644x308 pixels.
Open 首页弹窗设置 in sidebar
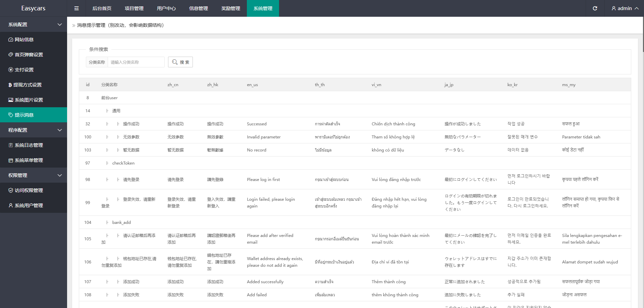(x=29, y=55)
